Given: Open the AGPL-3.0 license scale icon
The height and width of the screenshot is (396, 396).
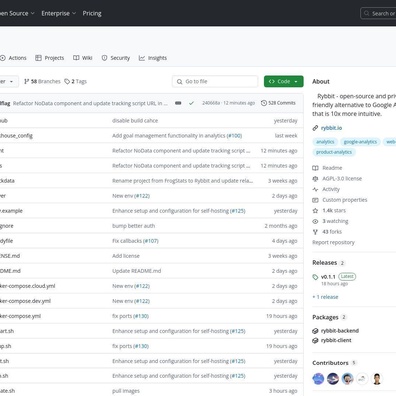Looking at the screenshot, I should pyautogui.click(x=315, y=179).
